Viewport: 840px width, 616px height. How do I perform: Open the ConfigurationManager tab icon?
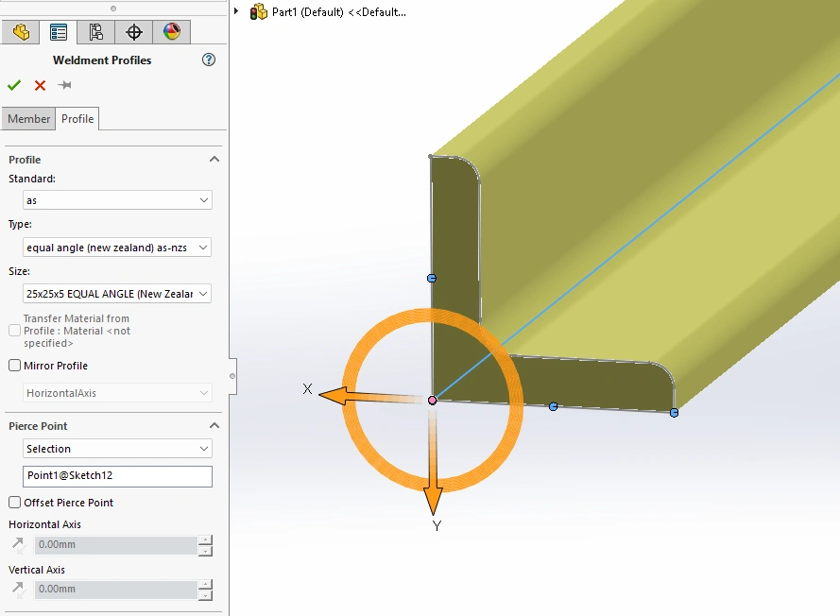tap(95, 32)
